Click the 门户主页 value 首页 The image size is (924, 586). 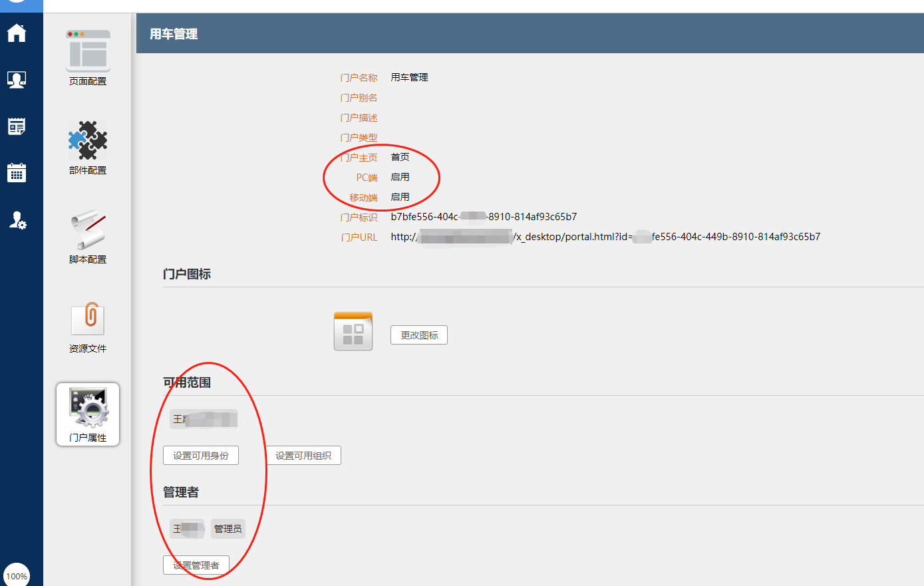point(400,157)
